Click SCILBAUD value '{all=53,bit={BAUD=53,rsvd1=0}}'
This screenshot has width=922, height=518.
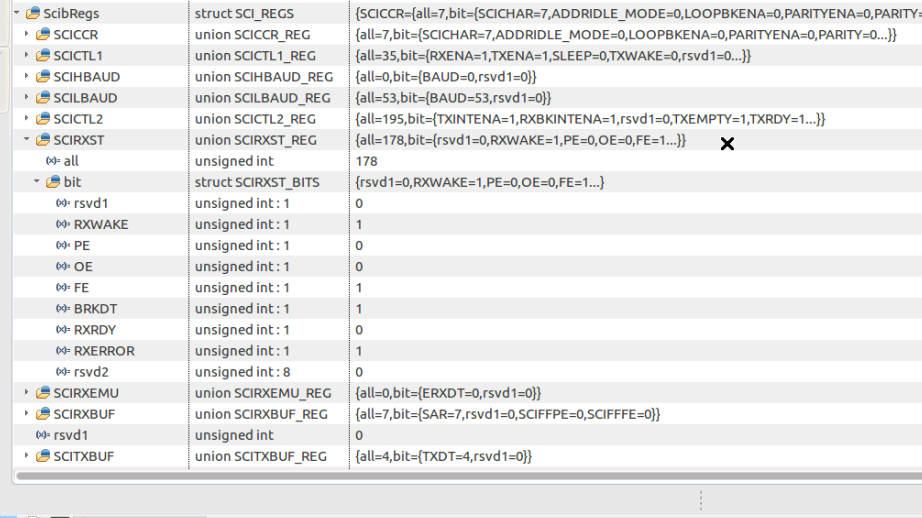(453, 98)
